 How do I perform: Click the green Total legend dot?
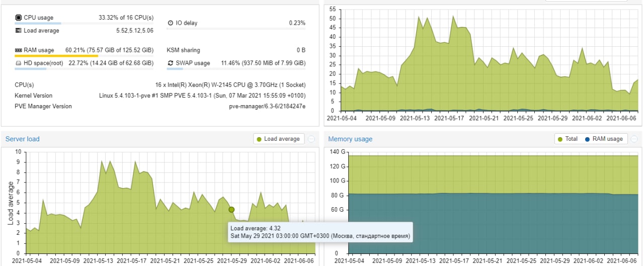click(560, 139)
